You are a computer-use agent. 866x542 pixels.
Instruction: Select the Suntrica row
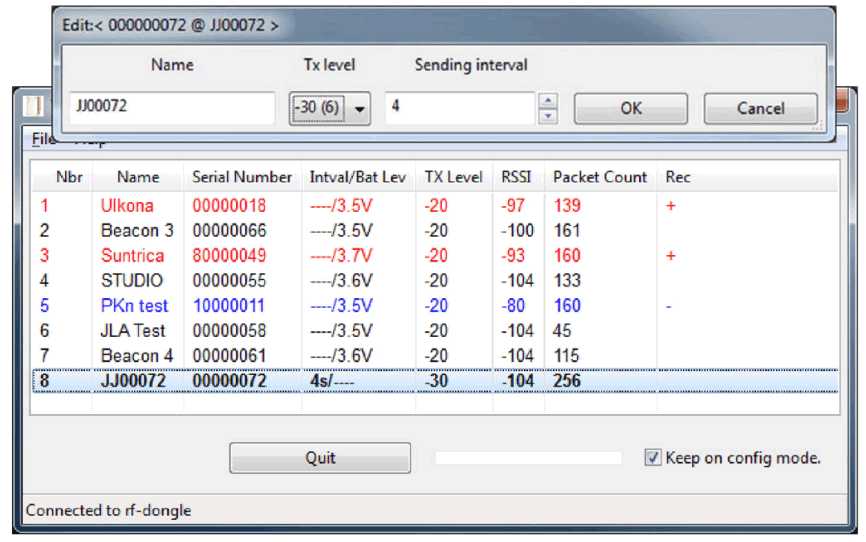click(435, 255)
